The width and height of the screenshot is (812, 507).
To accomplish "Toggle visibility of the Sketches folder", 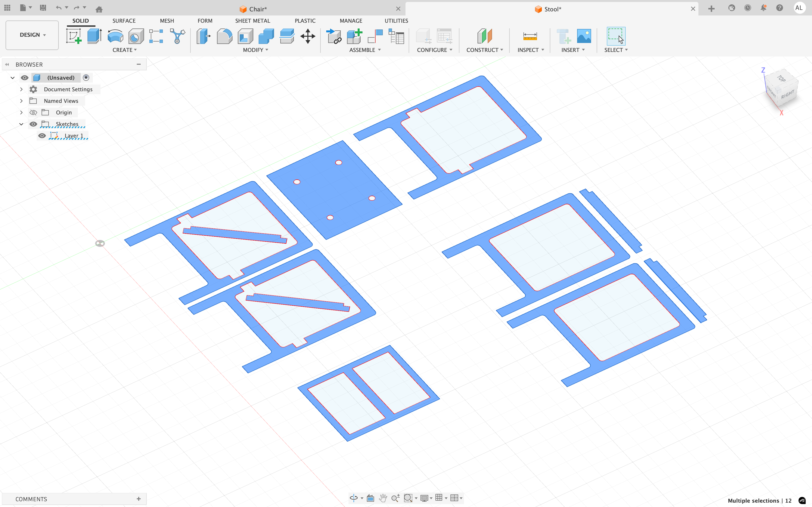I will pyautogui.click(x=33, y=124).
